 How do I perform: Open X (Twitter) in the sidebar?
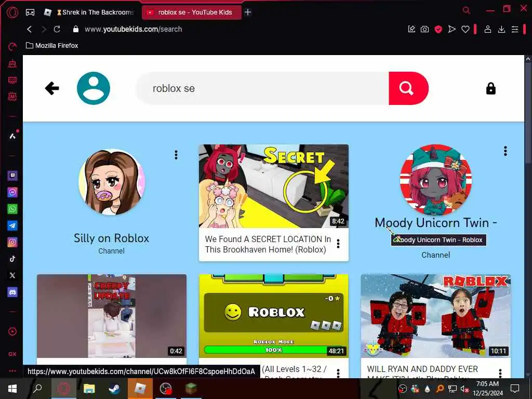[12, 275]
